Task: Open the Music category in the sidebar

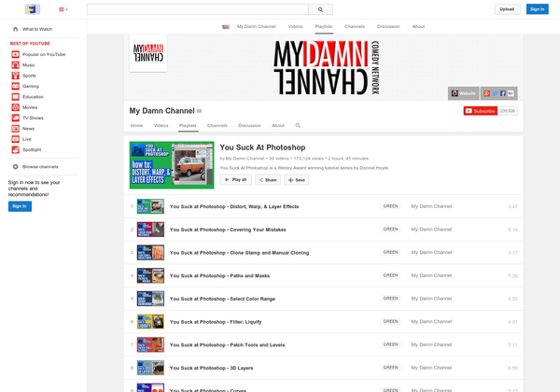Action: coord(29,65)
